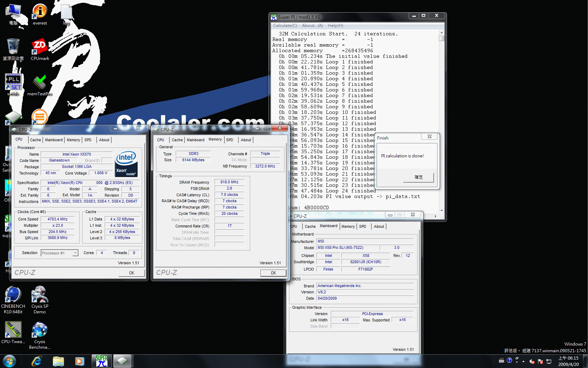Screen dimensions: 588x368
Task: Open About tab in bottom-right CPU-Z
Action: tap(379, 226)
